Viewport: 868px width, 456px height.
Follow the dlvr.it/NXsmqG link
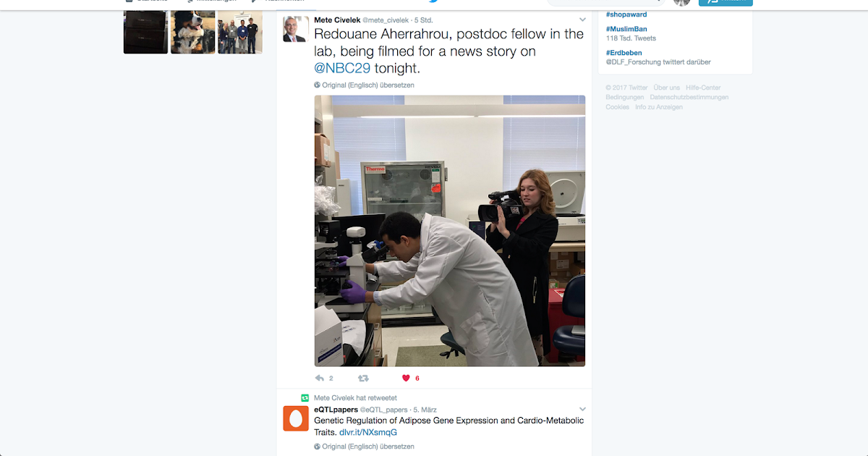click(368, 432)
